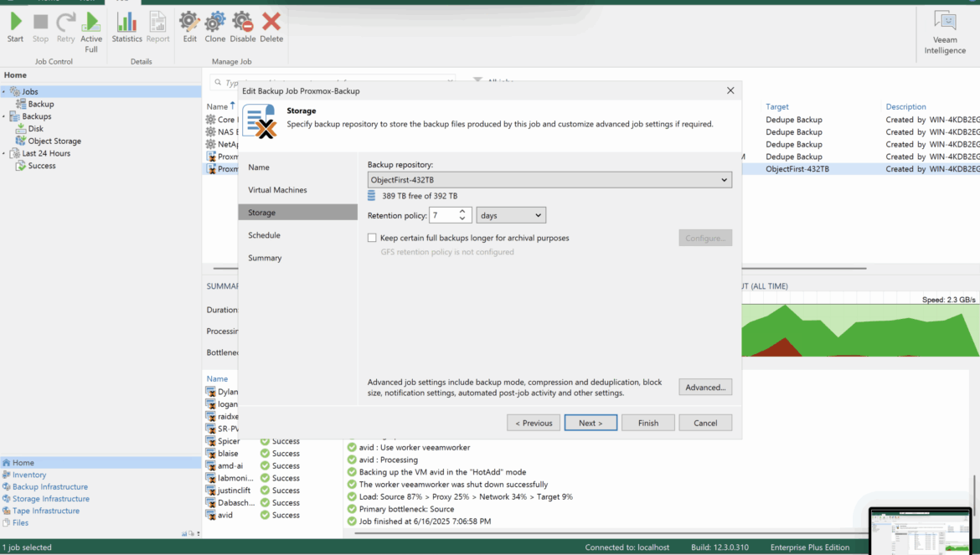The width and height of the screenshot is (980, 555).
Task: Click the "Connected to: localhost" status text
Action: (x=627, y=547)
